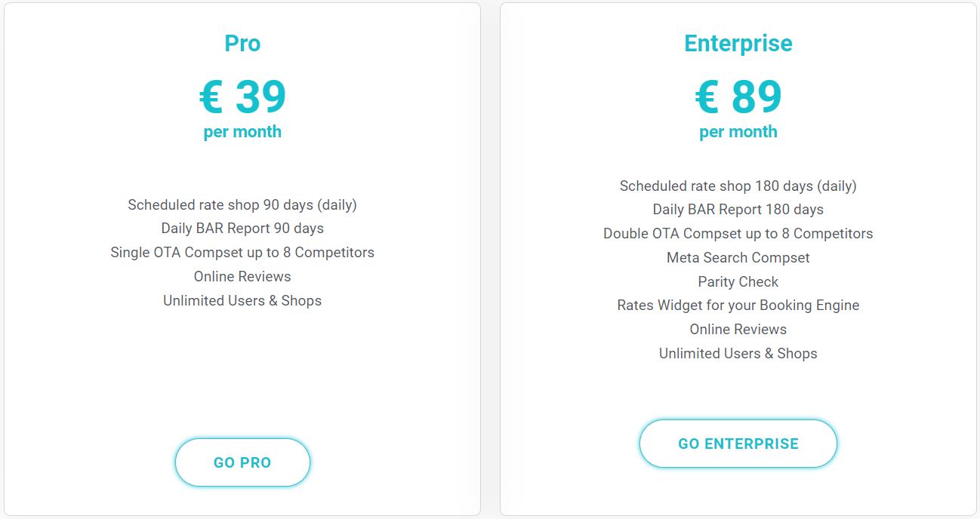Click "Online Reviews" in the Pro plan
This screenshot has width=980, height=519.
click(x=242, y=277)
